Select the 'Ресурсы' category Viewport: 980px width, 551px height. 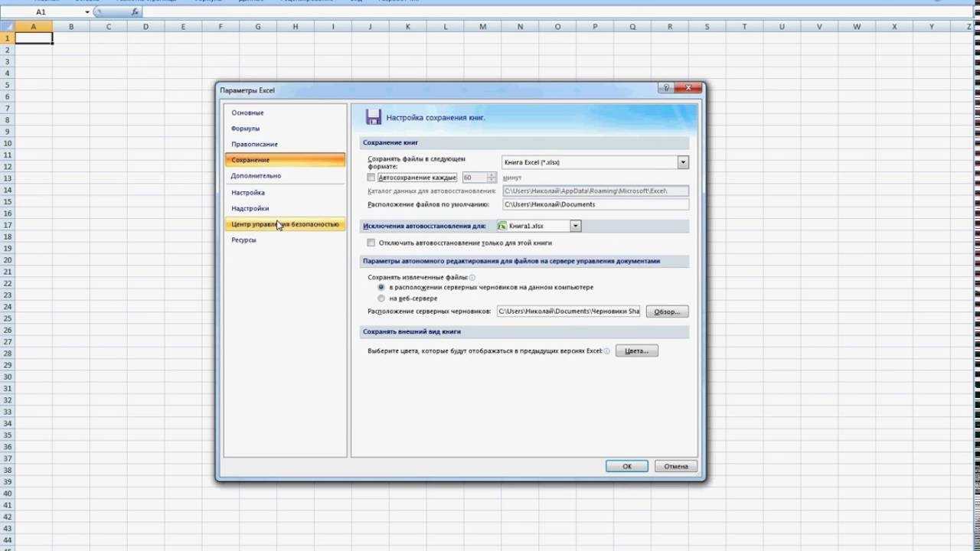pos(285,240)
